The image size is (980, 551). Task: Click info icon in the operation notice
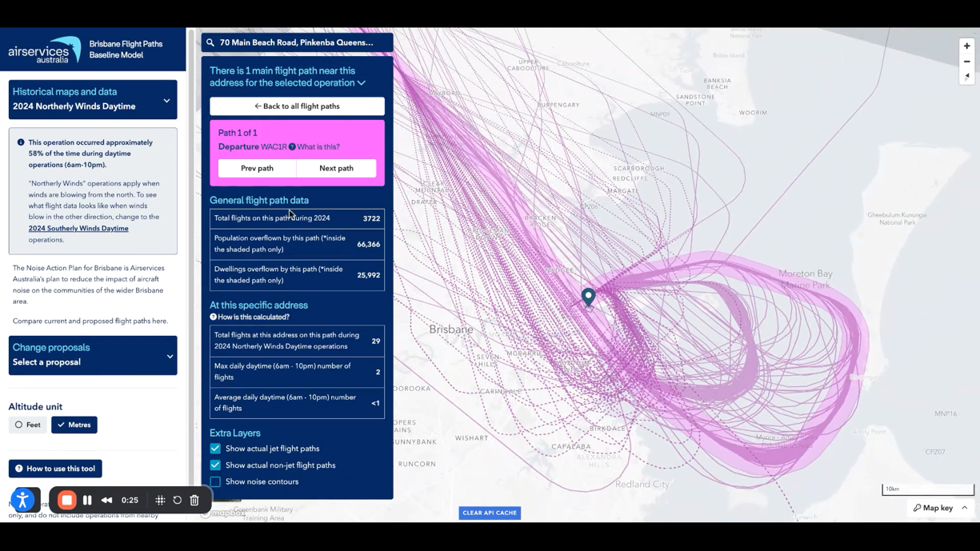pos(21,142)
